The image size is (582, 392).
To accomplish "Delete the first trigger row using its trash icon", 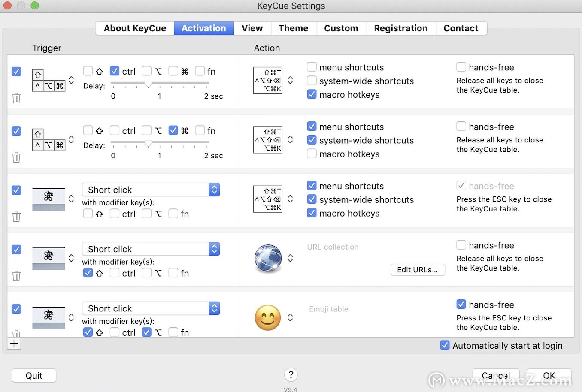I will click(16, 98).
